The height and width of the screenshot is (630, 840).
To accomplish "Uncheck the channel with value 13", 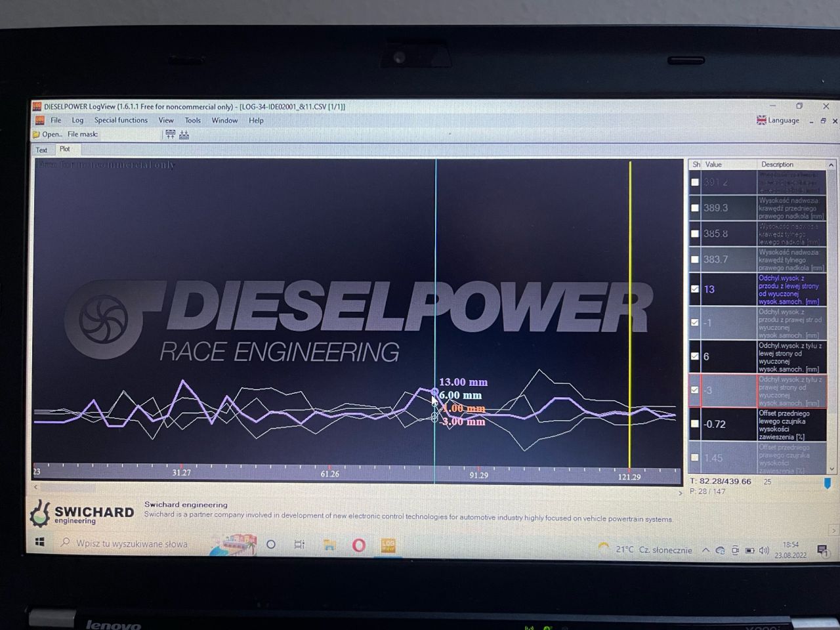I will 695,289.
